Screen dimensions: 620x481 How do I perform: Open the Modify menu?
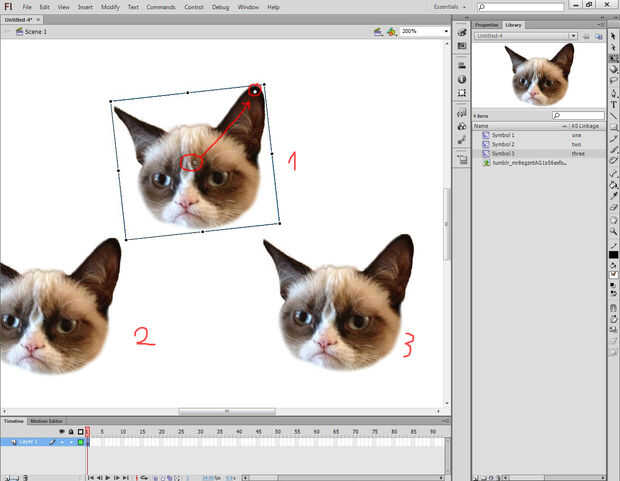pyautogui.click(x=110, y=7)
